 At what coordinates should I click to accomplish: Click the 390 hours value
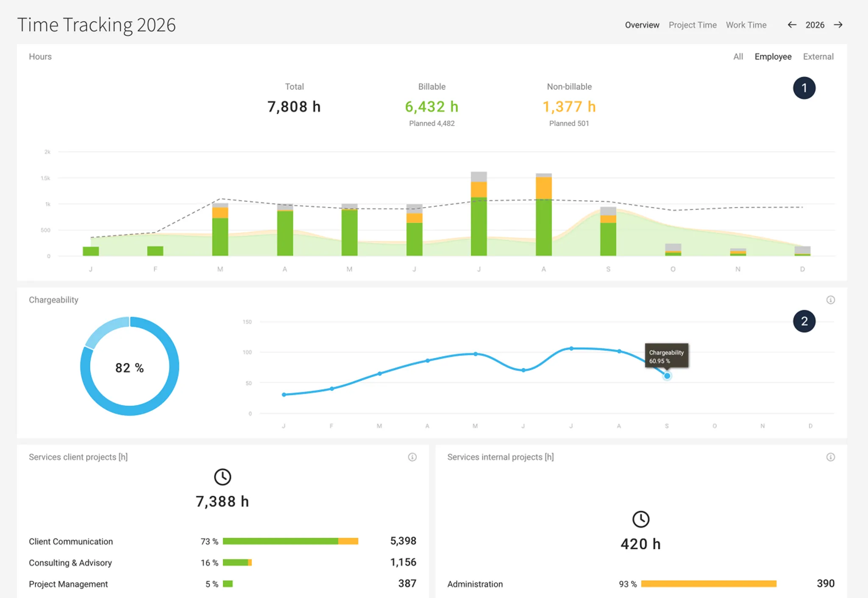(x=825, y=584)
